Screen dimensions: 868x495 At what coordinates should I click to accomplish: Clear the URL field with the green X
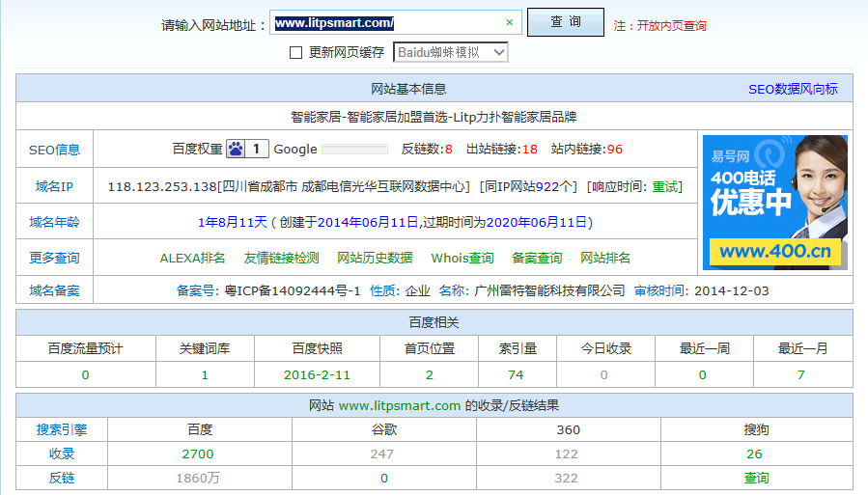(509, 23)
